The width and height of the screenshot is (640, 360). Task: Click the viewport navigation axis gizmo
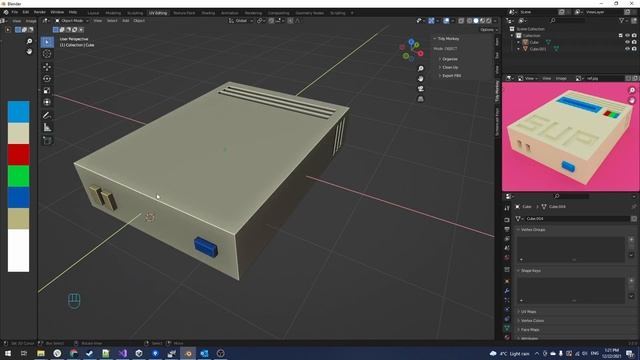coord(411,50)
